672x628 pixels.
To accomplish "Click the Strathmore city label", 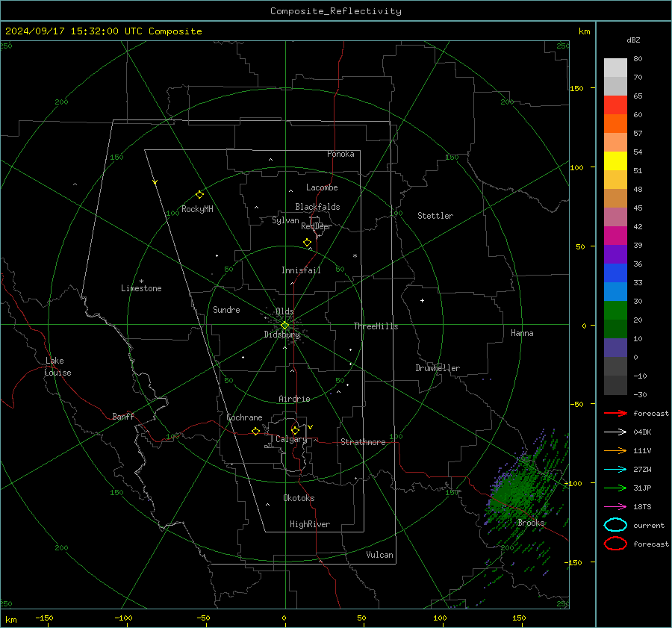I will click(x=363, y=442).
